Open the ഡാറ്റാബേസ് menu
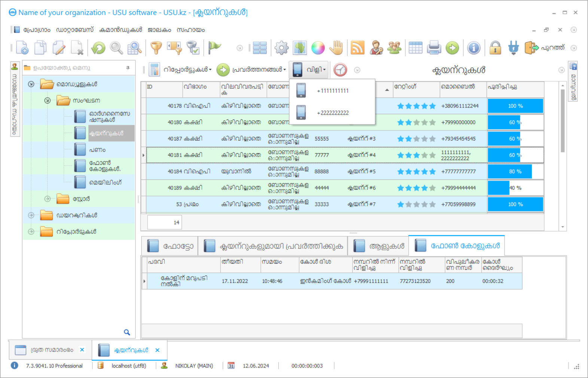588x378 pixels. [75, 30]
